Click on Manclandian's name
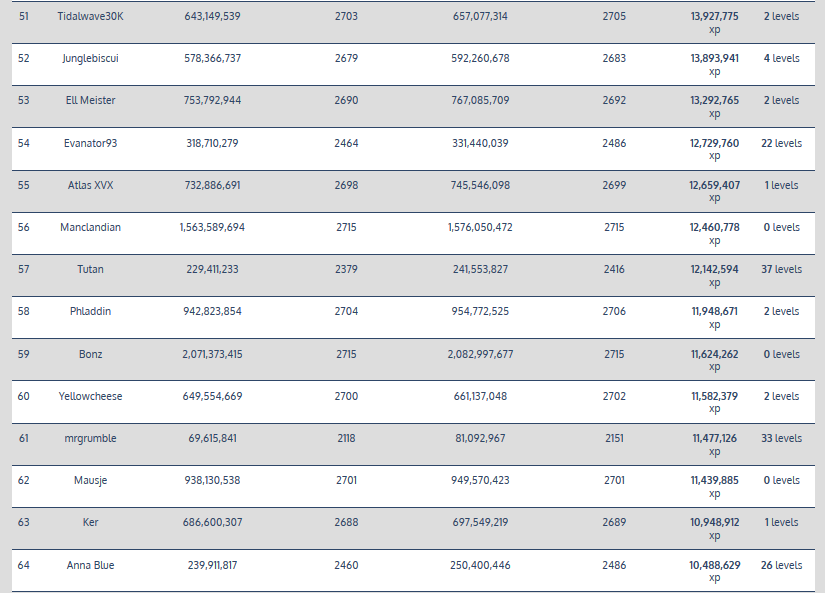The height and width of the screenshot is (593, 825). point(90,227)
